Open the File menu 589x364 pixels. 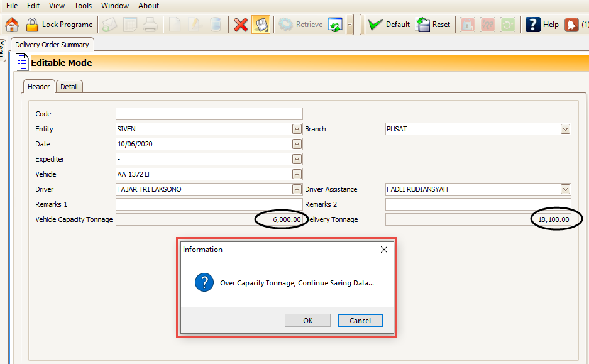pyautogui.click(x=12, y=6)
